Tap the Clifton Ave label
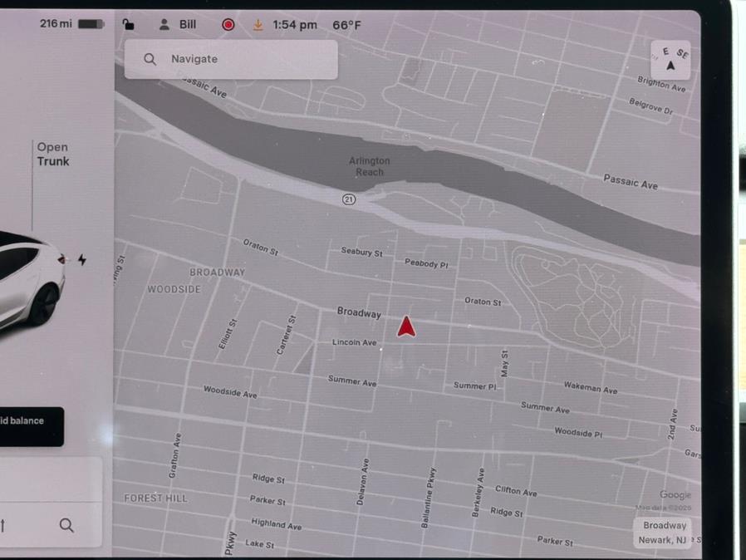746x560 pixels. click(x=516, y=491)
